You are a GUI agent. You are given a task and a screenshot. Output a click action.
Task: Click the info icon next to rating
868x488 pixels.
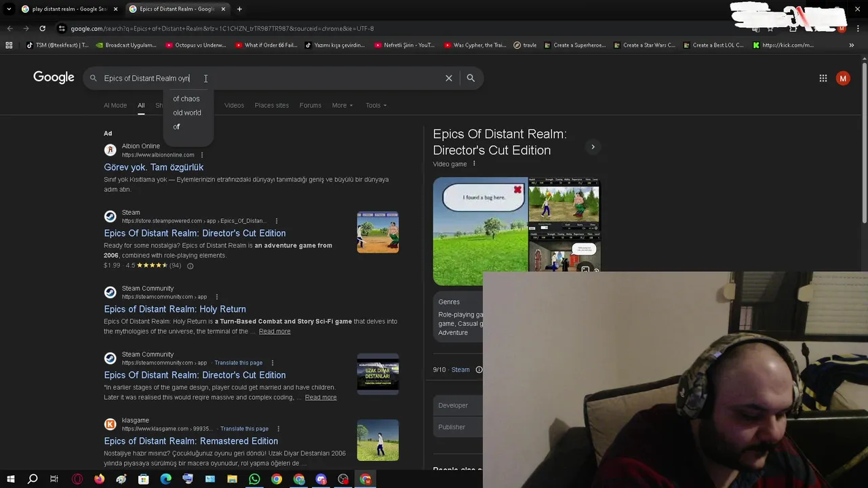pos(190,266)
